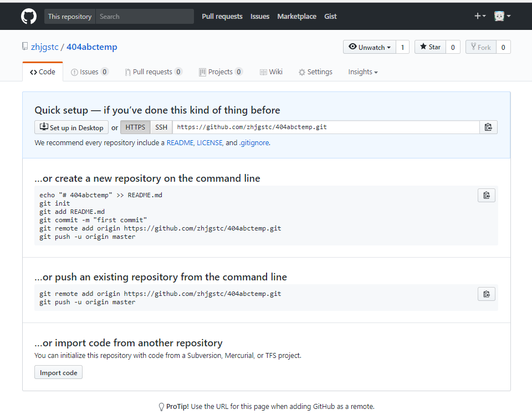Click the 'echo "# 404abctemp" >> README.md' line
The width and height of the screenshot is (532, 420).
101,195
